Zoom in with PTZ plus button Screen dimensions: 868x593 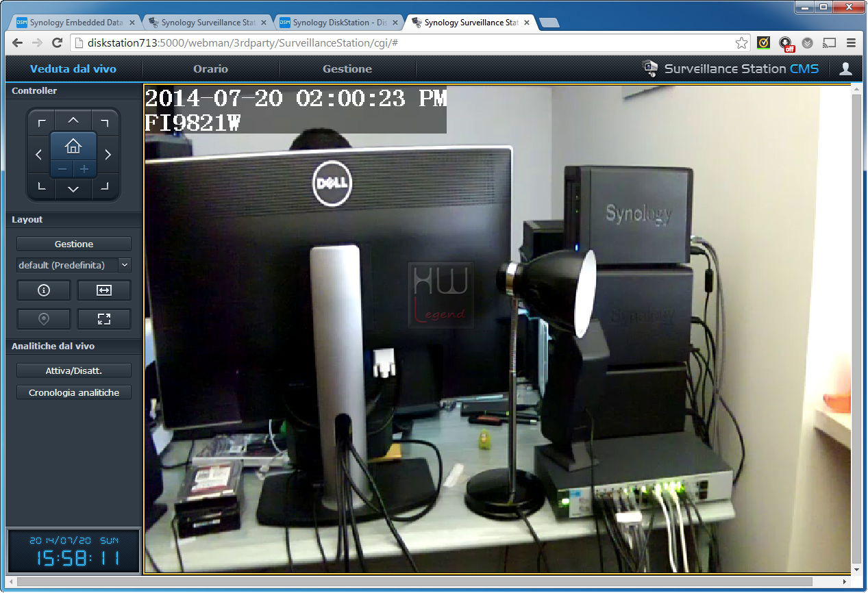click(84, 168)
